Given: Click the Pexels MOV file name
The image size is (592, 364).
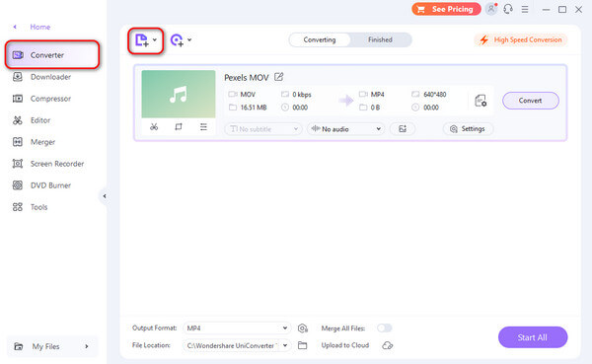Looking at the screenshot, I should [x=246, y=77].
